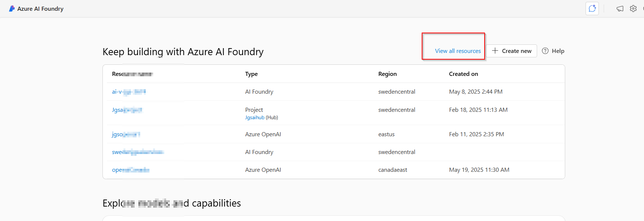
Task: Select the May 19, 2025 11:30 AM date
Action: coord(479,170)
